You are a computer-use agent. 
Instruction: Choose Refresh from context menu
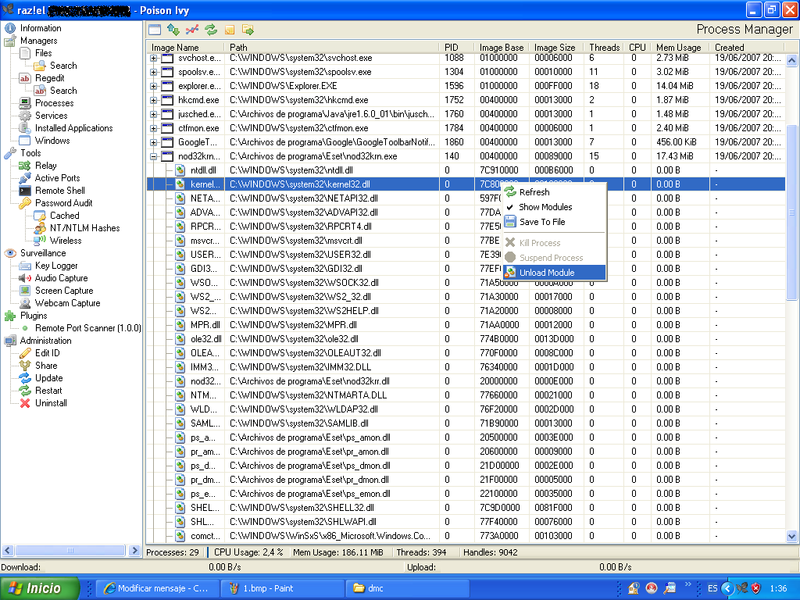[554, 192]
